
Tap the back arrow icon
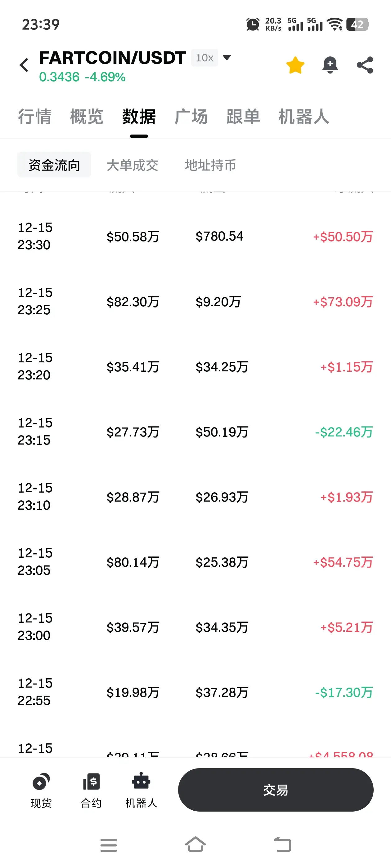coord(24,65)
